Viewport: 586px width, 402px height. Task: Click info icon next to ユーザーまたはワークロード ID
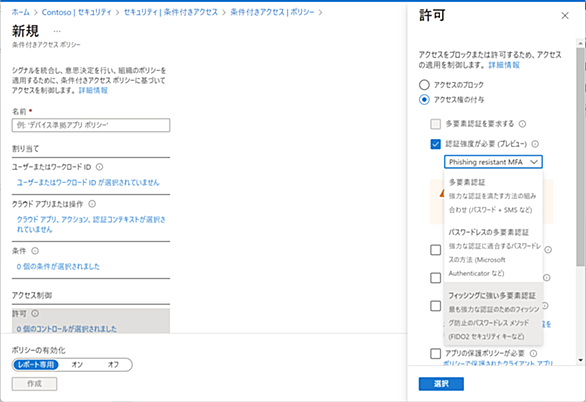(99, 167)
